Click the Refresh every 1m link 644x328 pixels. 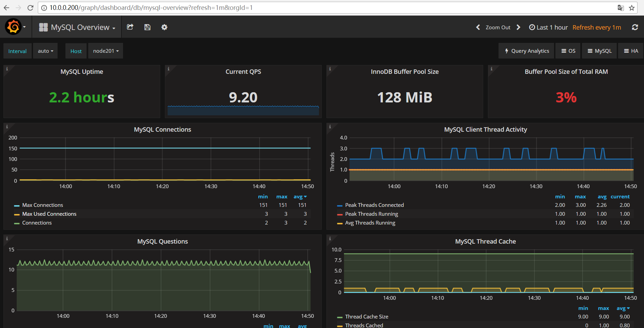[x=596, y=27]
